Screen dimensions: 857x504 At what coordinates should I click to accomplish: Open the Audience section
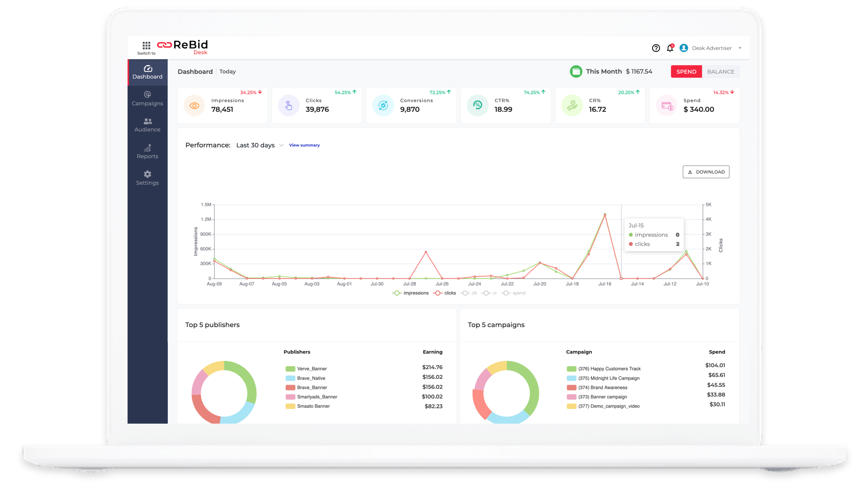pyautogui.click(x=147, y=125)
